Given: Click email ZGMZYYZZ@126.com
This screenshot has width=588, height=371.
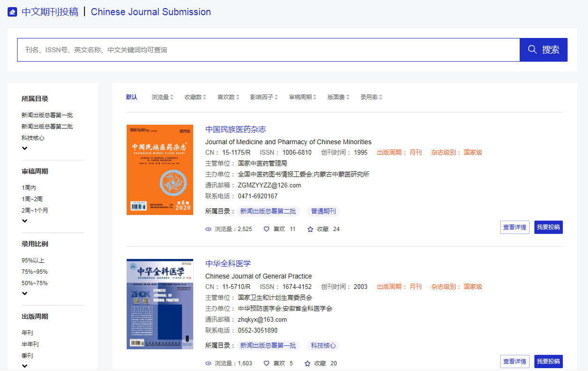Looking at the screenshot, I should coord(270,185).
